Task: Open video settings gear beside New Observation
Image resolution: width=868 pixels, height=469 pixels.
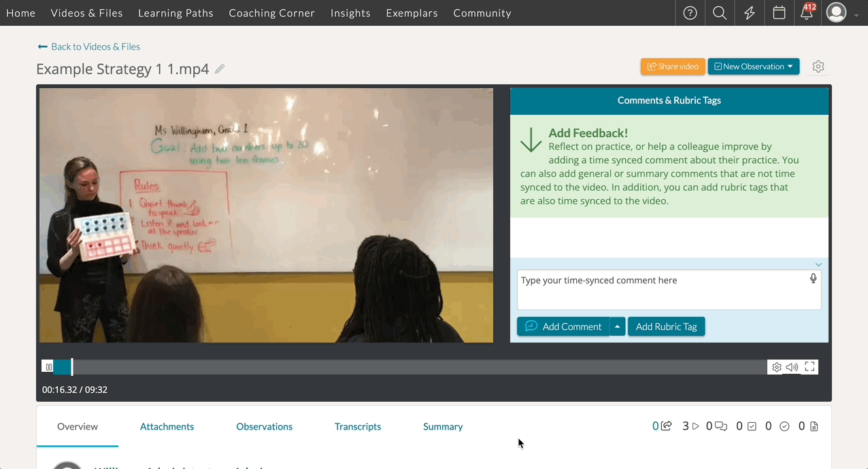Action: click(x=818, y=67)
